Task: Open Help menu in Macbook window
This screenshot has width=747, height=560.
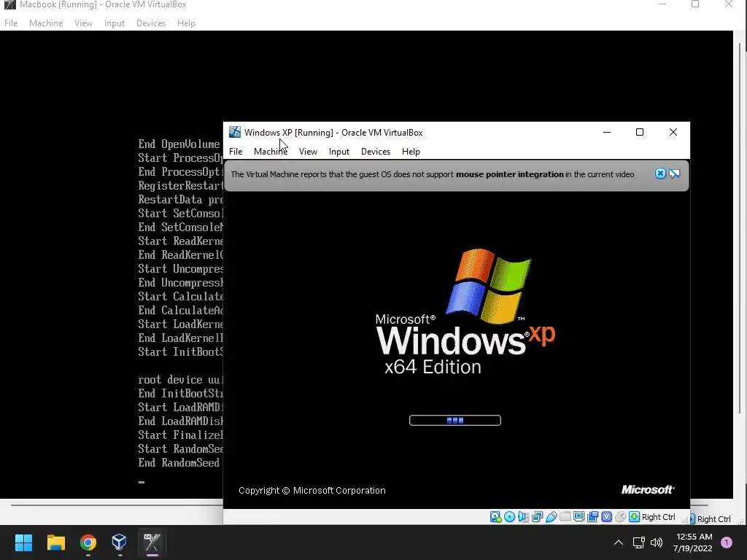Action: pyautogui.click(x=186, y=23)
